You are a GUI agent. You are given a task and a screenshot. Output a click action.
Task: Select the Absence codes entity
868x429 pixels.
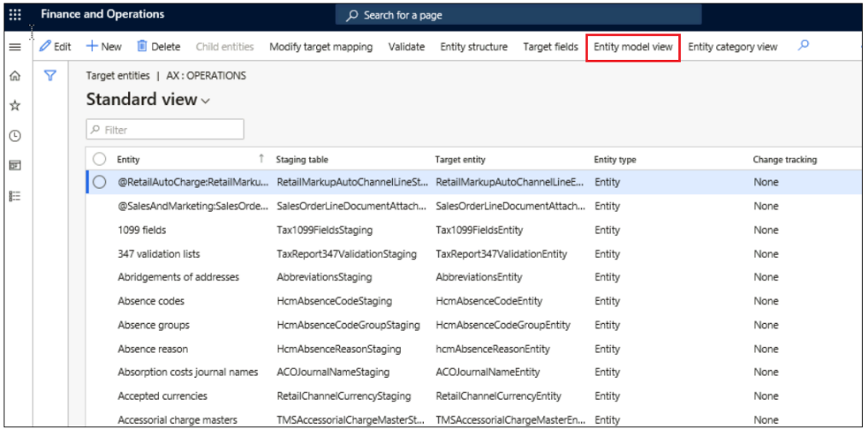click(x=151, y=302)
